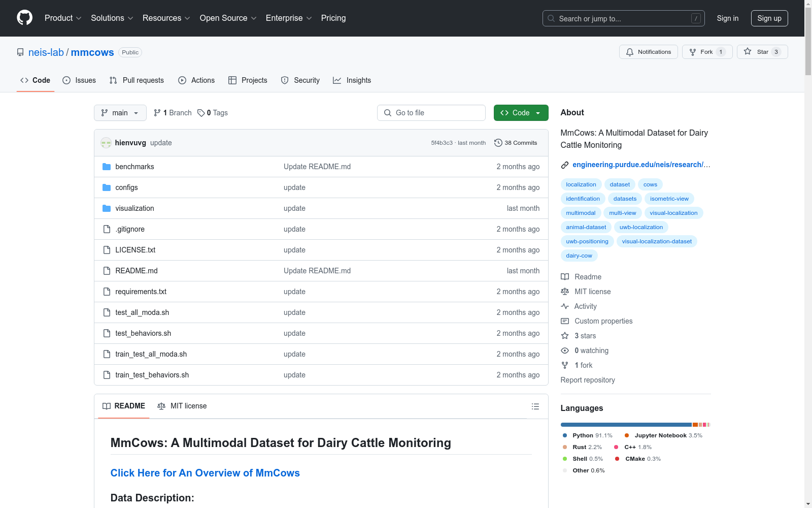The image size is (812, 508).
Task: Click the Activity pulse icon
Action: [x=565, y=306]
